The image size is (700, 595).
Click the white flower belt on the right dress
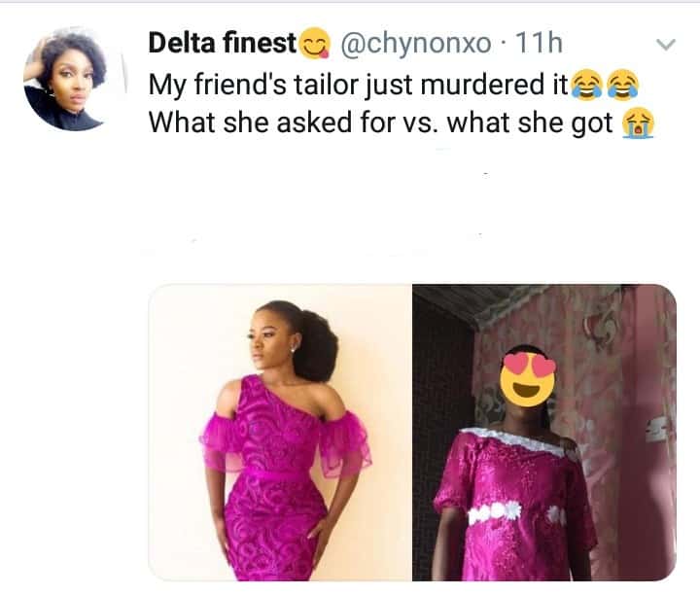(x=496, y=511)
